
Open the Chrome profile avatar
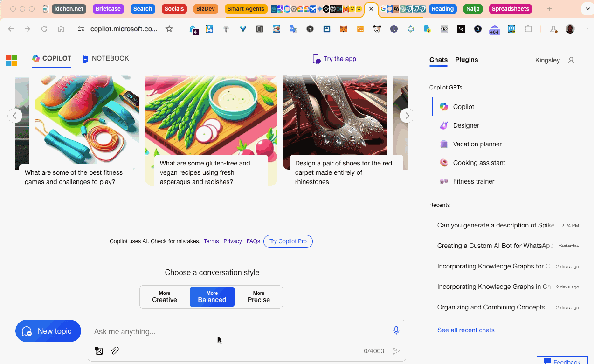pyautogui.click(x=570, y=29)
